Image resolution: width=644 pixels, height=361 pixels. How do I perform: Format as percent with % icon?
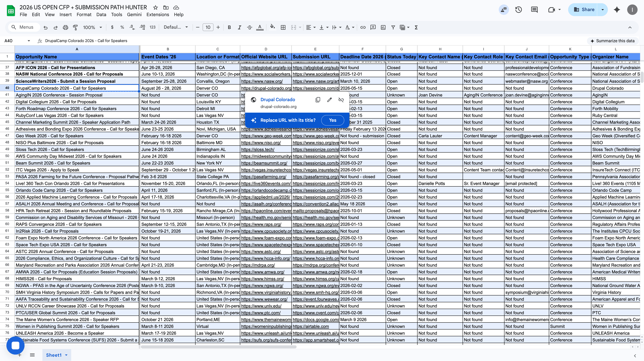(x=122, y=27)
